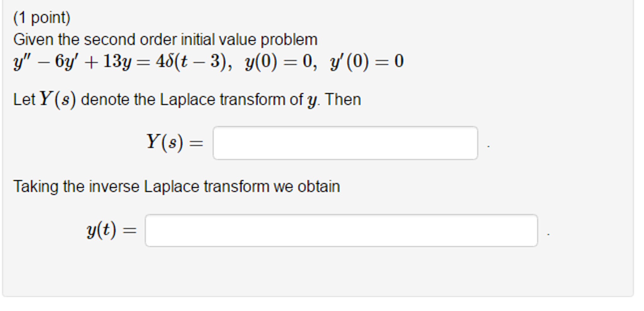The image size is (644, 311).
Task: Click the period after the Y(s) field
Action: (487, 147)
